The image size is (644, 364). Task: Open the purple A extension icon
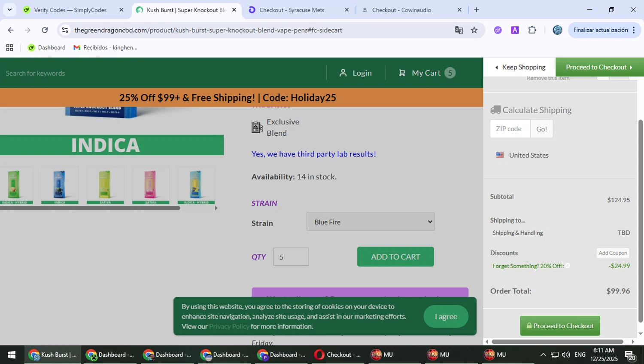[515, 30]
